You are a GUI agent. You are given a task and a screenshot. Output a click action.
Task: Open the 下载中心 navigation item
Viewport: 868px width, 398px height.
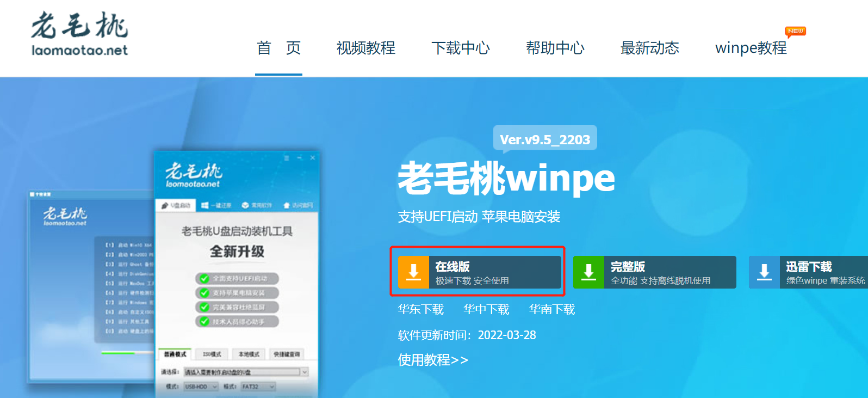[x=461, y=48]
